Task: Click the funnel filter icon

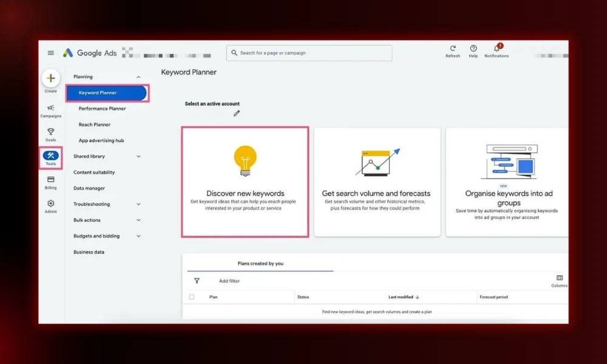Action: click(197, 281)
